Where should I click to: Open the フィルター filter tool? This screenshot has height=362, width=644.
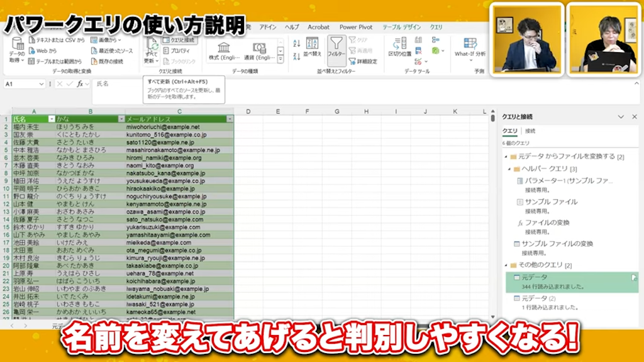(336, 48)
